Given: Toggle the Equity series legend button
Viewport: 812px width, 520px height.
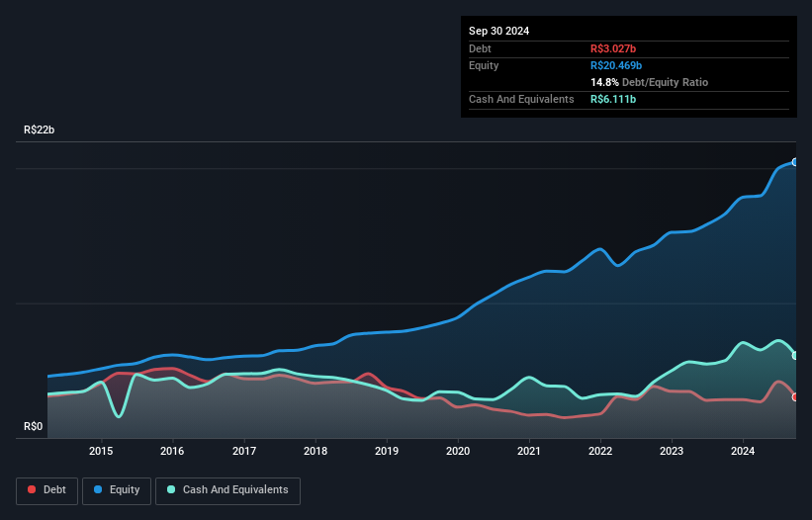Looking at the screenshot, I should coord(117,490).
